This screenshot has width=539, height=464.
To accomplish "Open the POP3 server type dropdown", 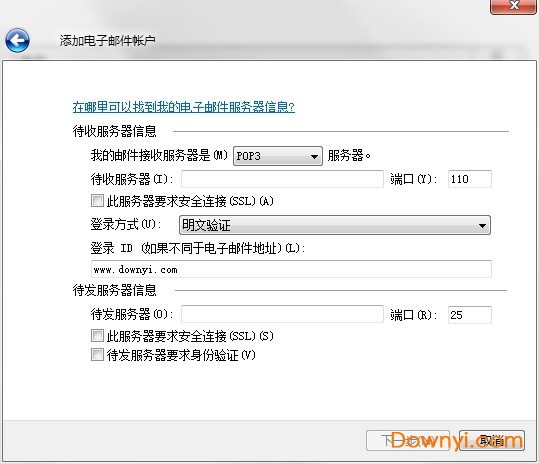I will [x=278, y=156].
